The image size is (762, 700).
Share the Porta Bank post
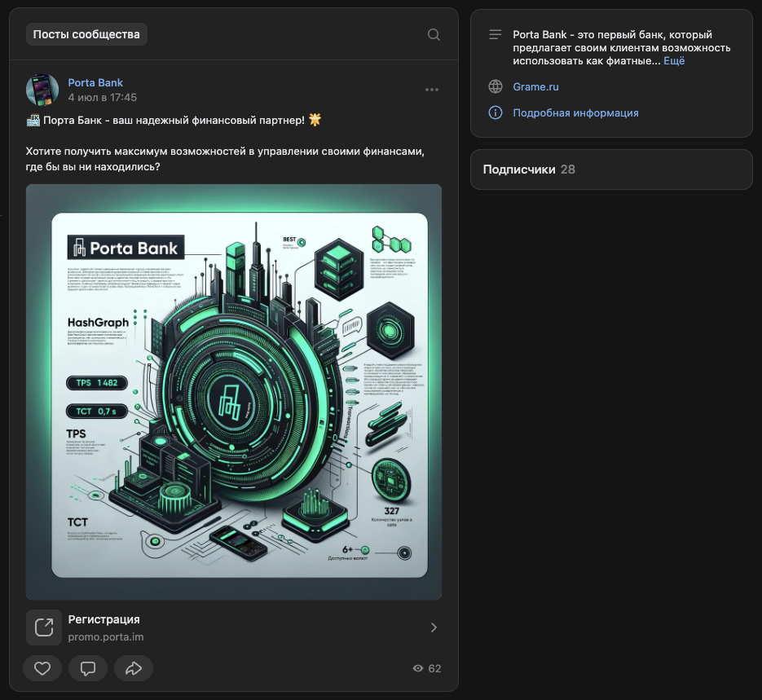[x=134, y=668]
